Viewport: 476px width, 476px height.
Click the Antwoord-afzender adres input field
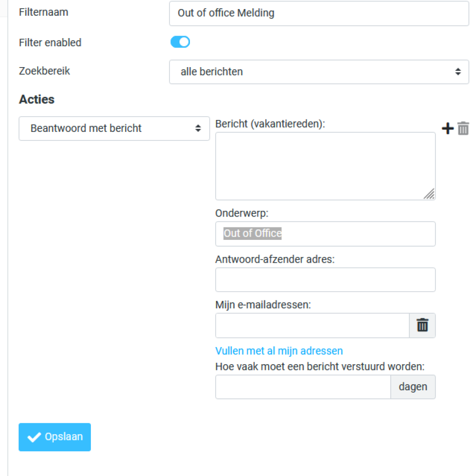(x=325, y=279)
